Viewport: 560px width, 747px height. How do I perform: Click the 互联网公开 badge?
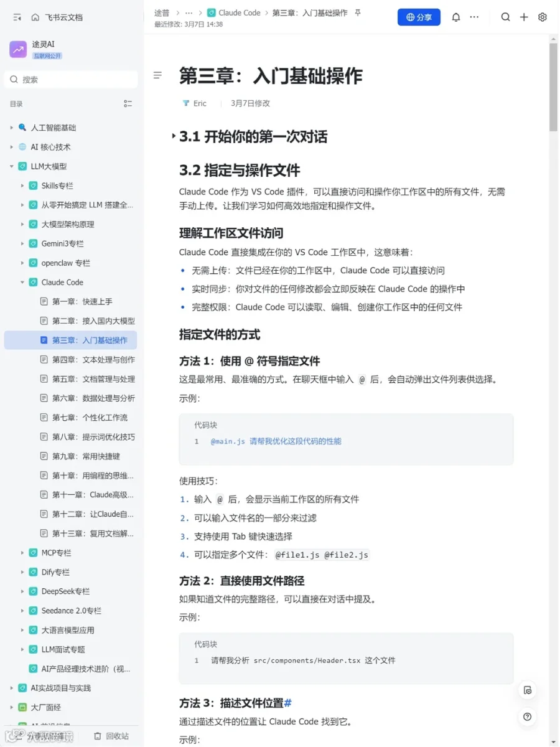pos(47,56)
